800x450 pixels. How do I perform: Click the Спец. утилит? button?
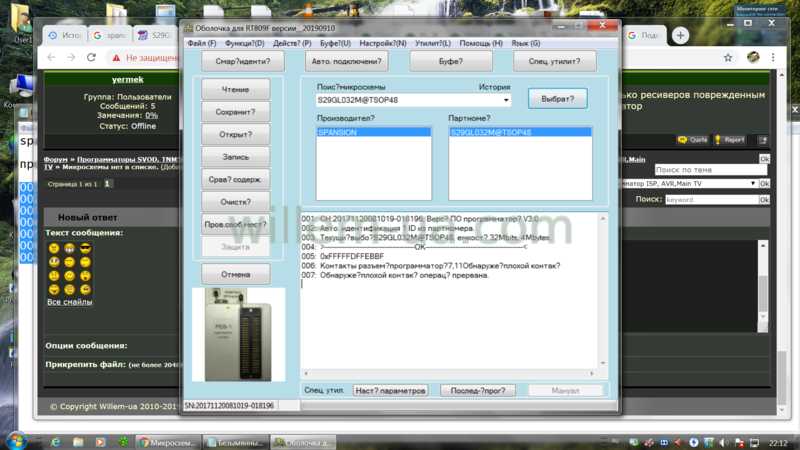[554, 61]
